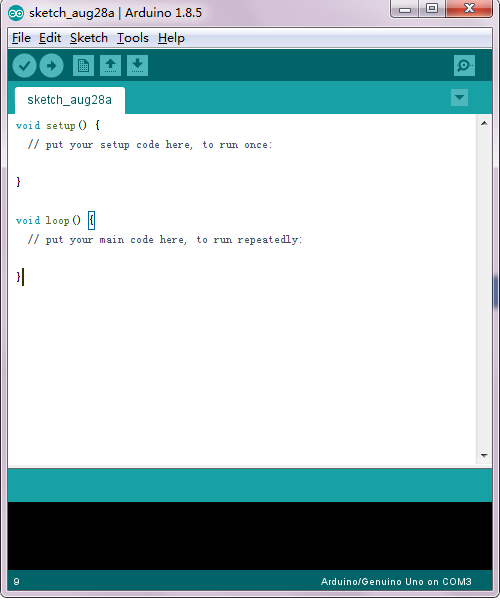Viewport: 500px width, 600px height.
Task: Click the highlighted brace after loop()
Action: point(91,220)
